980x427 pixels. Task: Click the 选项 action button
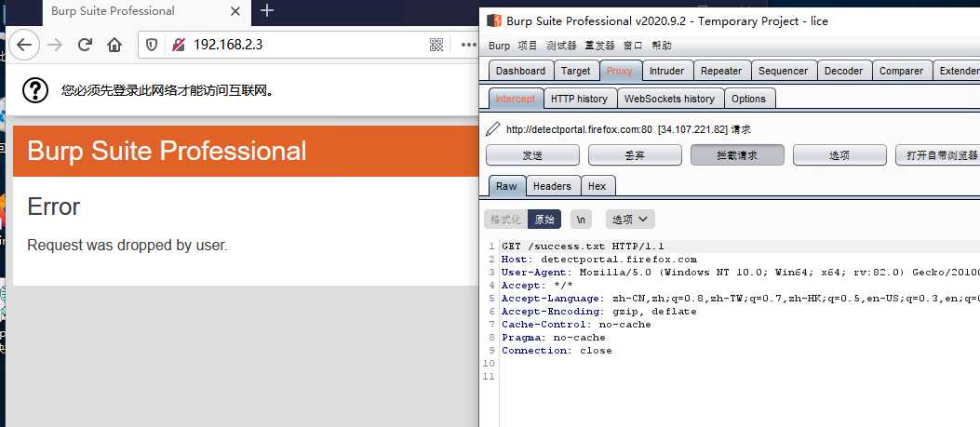coord(840,155)
